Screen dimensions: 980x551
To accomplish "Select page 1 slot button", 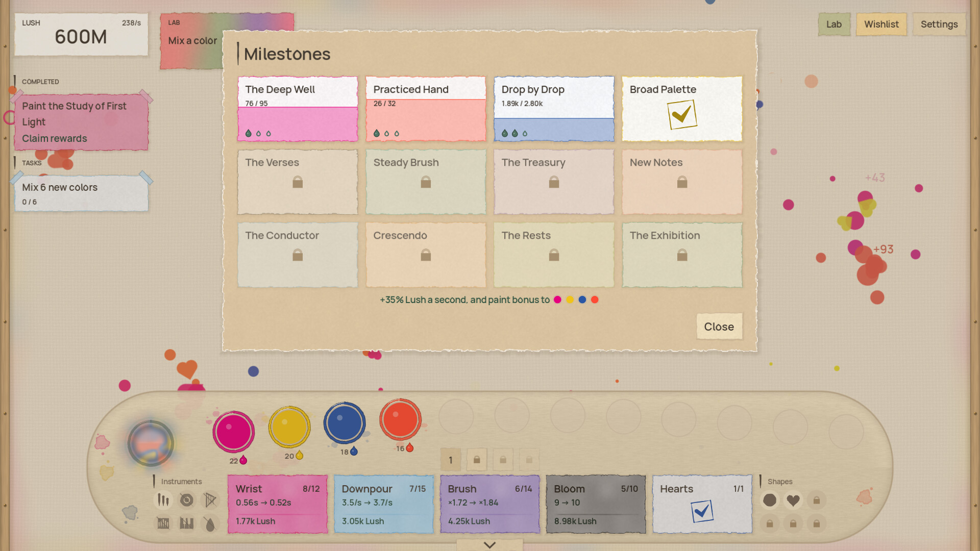I will 451,460.
